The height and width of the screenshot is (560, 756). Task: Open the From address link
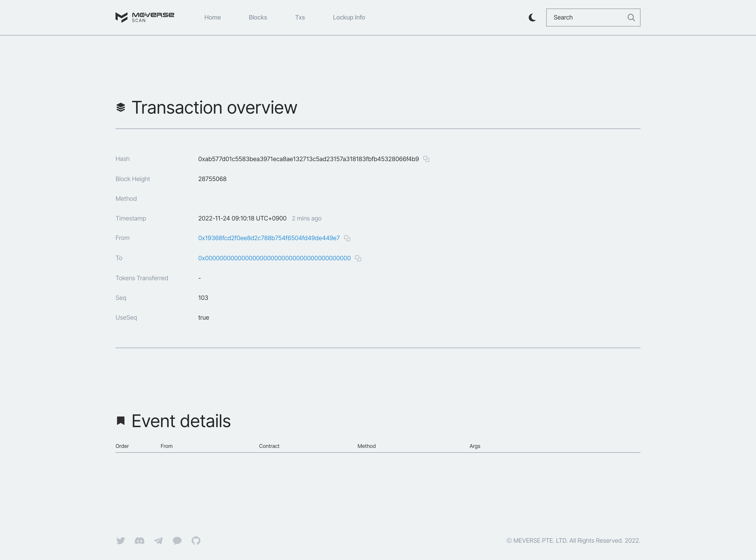point(269,238)
